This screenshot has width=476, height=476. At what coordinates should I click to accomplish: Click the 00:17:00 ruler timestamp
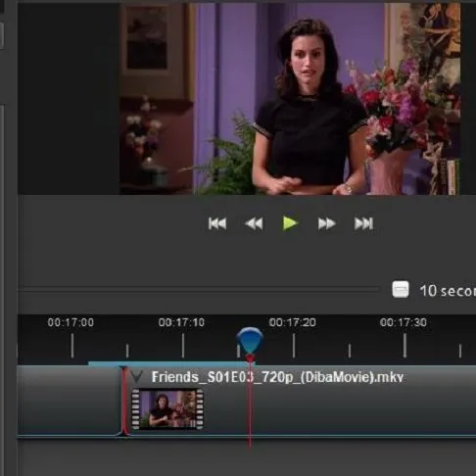pyautogui.click(x=71, y=322)
